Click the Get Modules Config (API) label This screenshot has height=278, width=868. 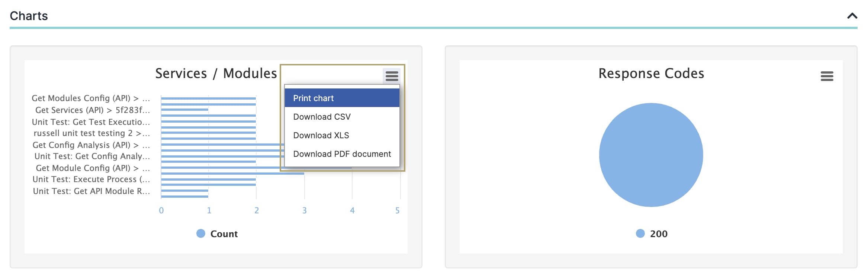pos(91,98)
